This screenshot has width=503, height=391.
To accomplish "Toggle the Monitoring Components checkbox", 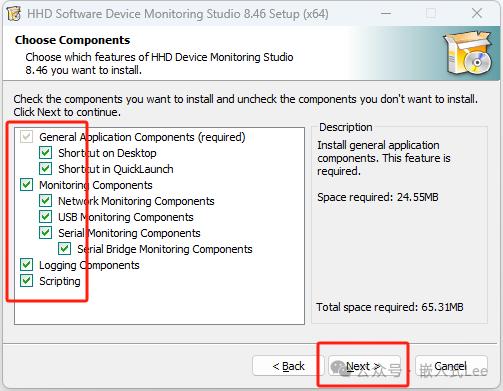I will tap(26, 185).
